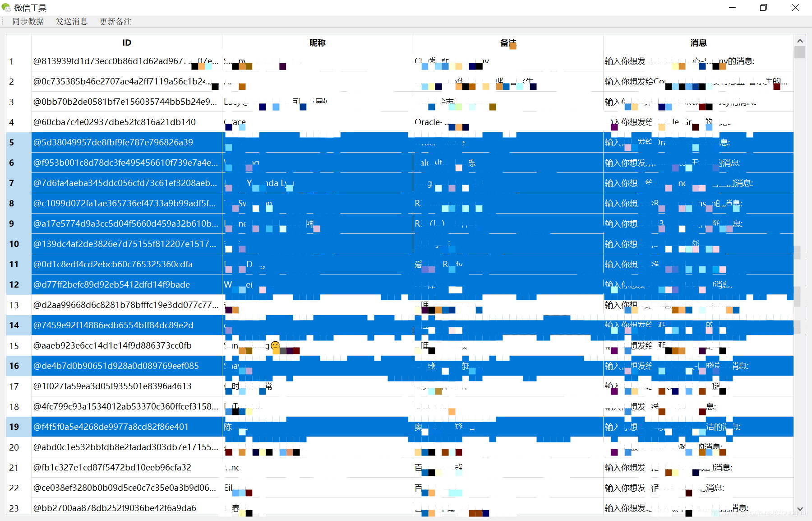Viewport: 812px width, 521px height.
Task: Click ID cell @4fc799c93a1534012ab53370c360ffcef3158
Action: 127,406
